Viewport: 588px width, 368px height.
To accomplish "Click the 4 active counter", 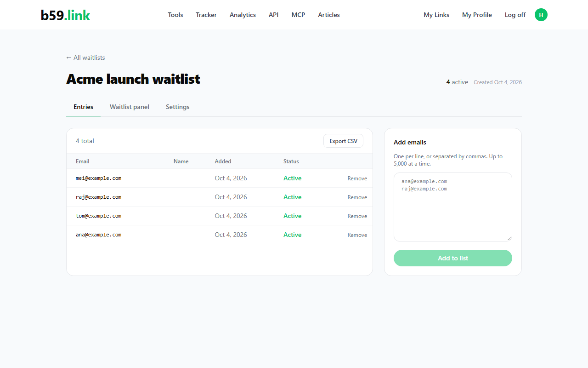I will click(x=457, y=82).
